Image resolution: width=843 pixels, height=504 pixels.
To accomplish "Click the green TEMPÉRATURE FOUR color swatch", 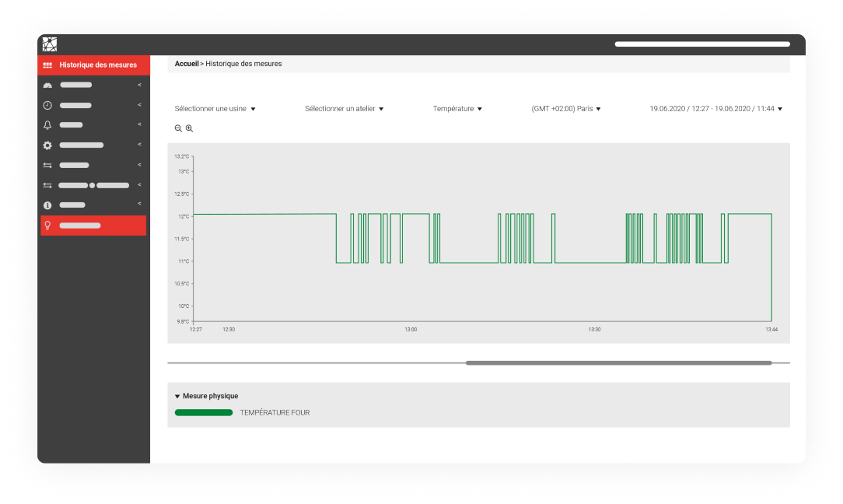I will [204, 412].
